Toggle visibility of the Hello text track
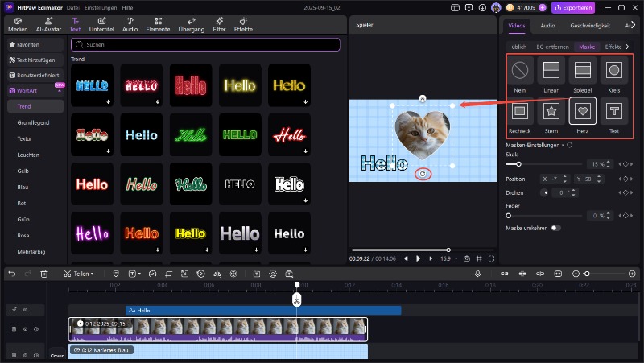 [25, 310]
